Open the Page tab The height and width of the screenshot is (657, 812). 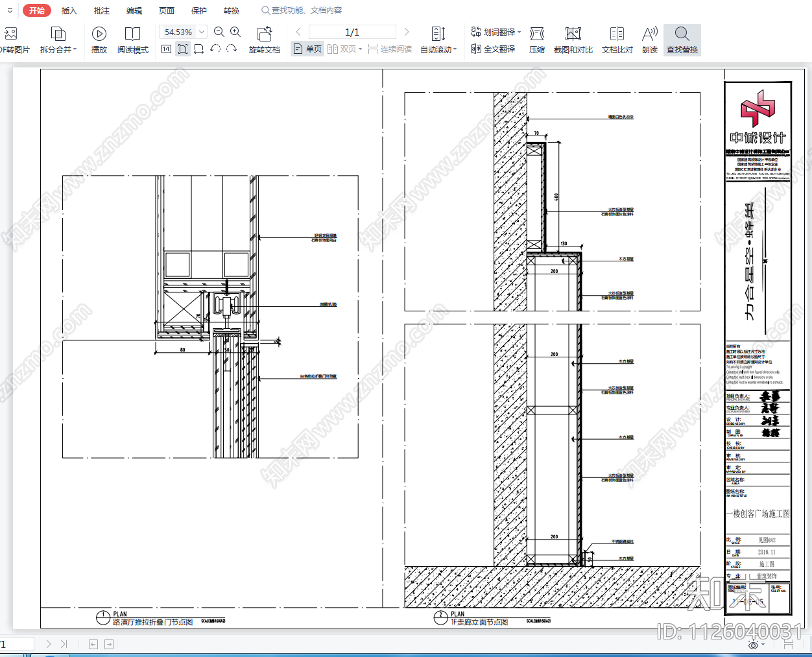pyautogui.click(x=167, y=10)
